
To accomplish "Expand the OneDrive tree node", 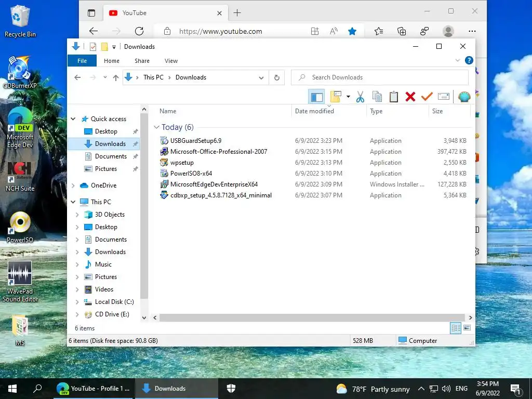I will click(73, 185).
